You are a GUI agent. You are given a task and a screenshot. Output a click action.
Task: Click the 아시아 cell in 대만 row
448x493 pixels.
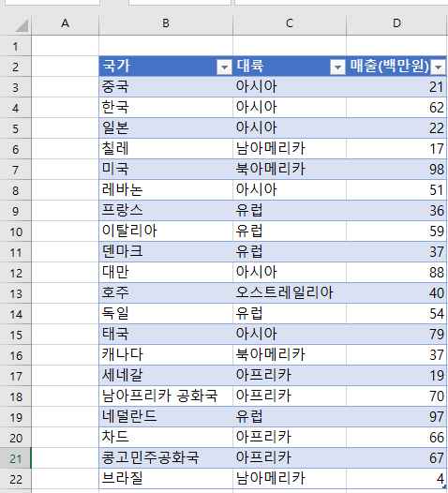pos(290,273)
